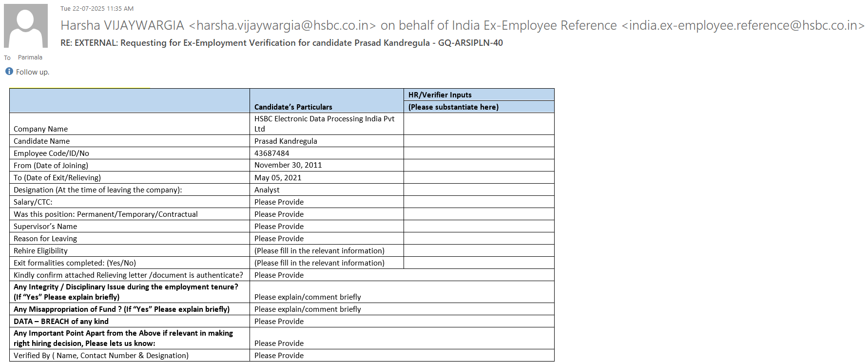Click the 'Rehire Eligibility' row label
The height and width of the screenshot is (362, 868).
click(x=41, y=251)
